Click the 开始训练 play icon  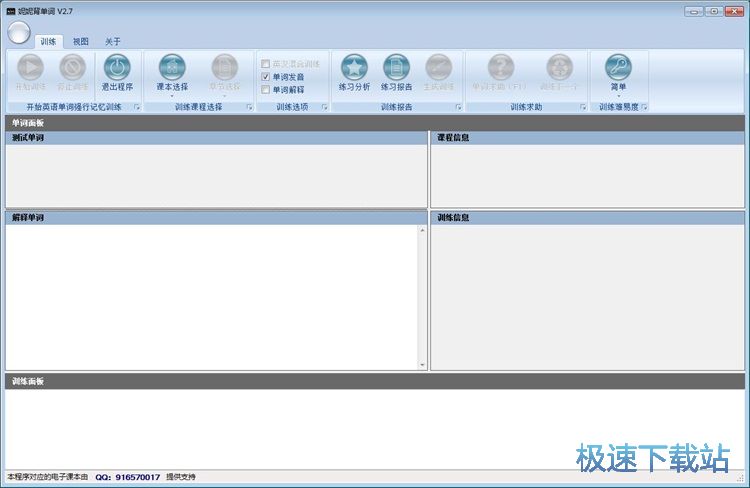31,67
